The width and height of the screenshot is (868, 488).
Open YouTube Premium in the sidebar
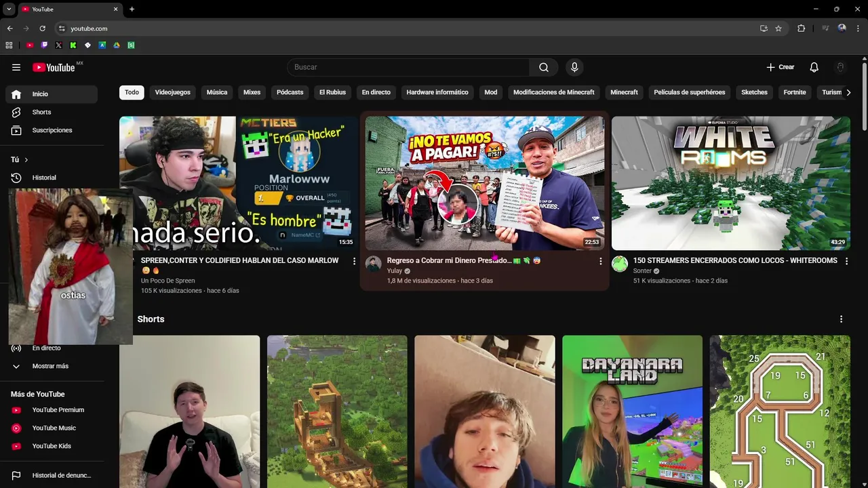[52, 410]
